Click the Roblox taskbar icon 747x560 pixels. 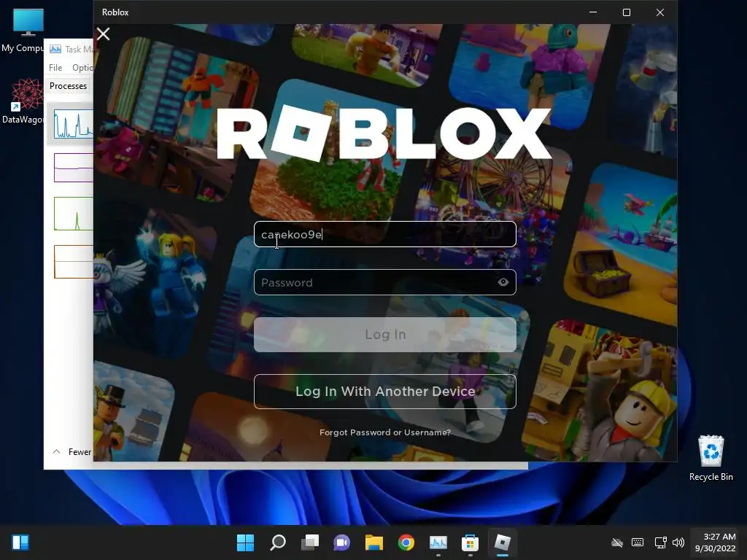(502, 542)
